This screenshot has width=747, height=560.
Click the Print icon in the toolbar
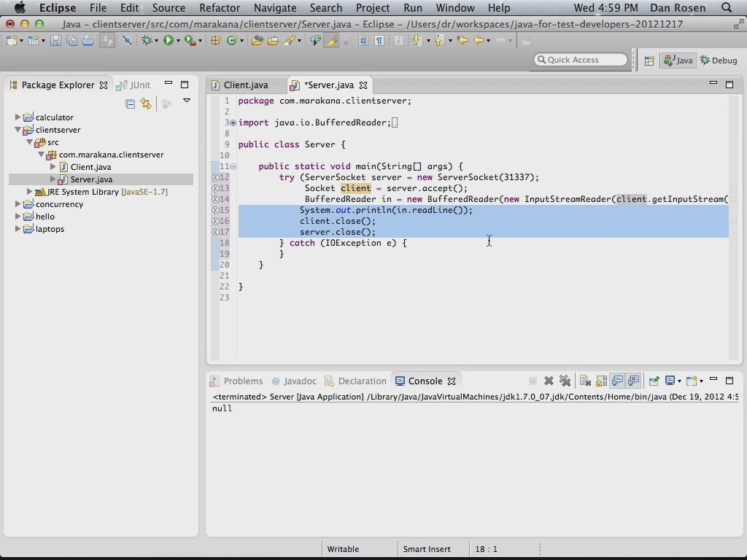pos(88,41)
